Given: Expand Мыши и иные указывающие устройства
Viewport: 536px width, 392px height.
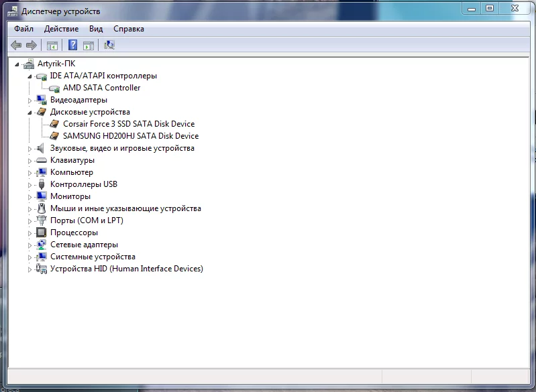Looking at the screenshot, I should [30, 209].
